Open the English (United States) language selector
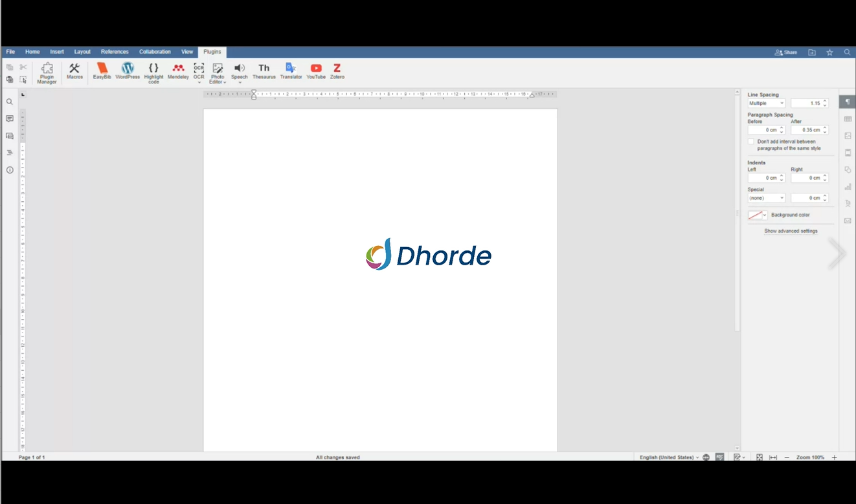Image resolution: width=856 pixels, height=504 pixels. (669, 457)
